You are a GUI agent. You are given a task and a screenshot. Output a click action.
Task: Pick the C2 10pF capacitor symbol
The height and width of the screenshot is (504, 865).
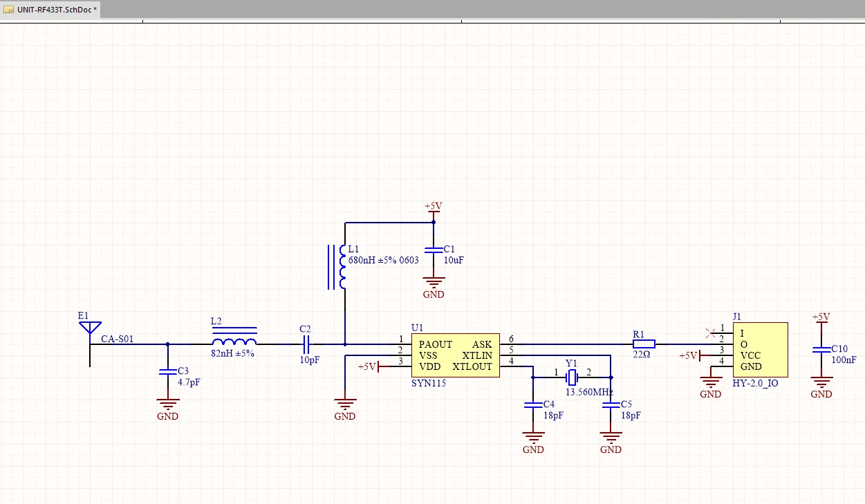click(x=306, y=344)
